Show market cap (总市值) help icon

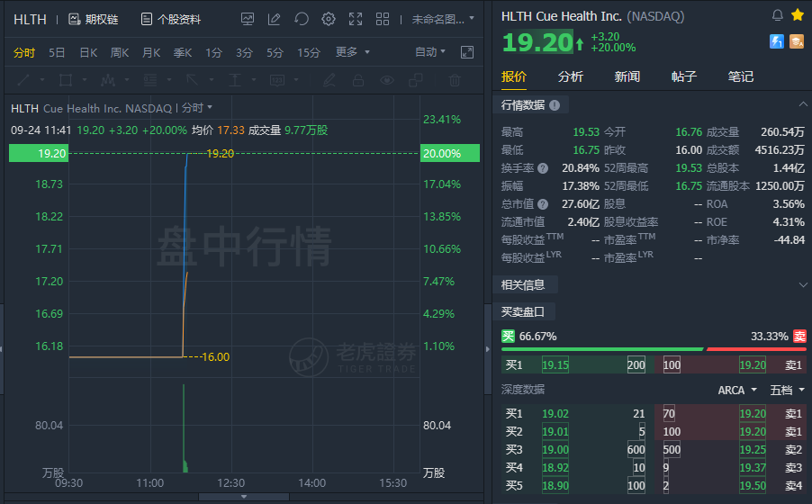(543, 204)
